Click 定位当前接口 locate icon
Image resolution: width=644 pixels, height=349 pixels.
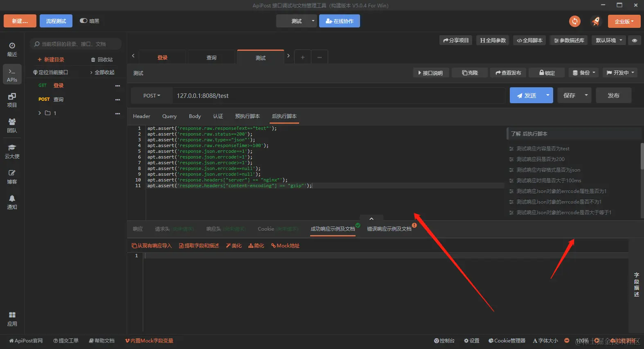[x=50, y=73]
